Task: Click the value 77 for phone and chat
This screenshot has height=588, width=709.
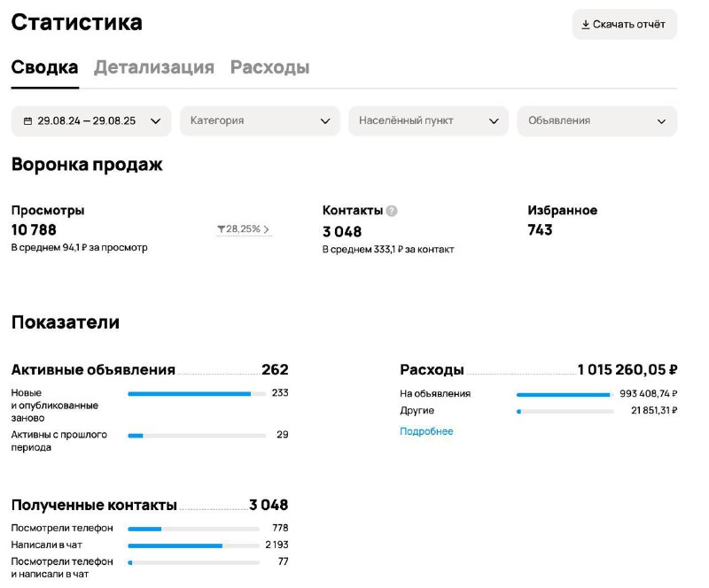Action: 283,561
